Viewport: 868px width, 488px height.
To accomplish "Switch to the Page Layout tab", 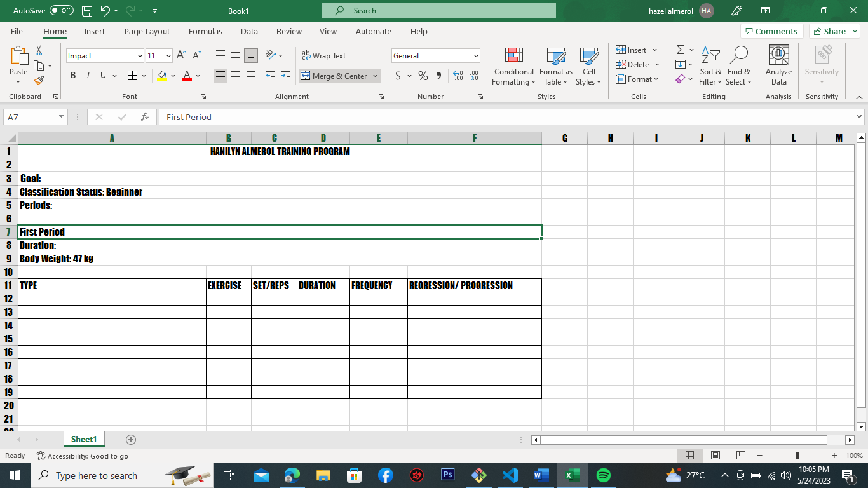I will click(147, 31).
